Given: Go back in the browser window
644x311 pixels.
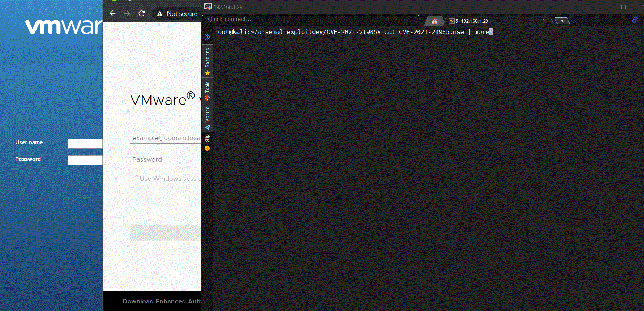Looking at the screenshot, I should (112, 13).
